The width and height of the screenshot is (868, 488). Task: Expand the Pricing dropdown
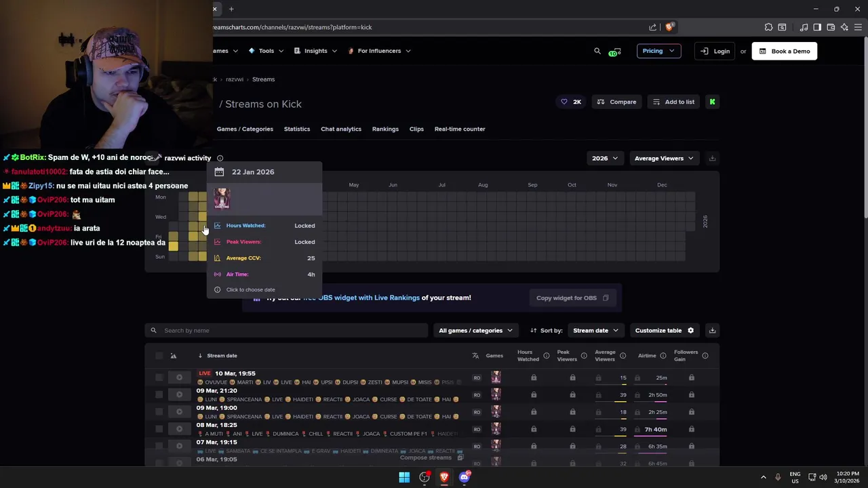[x=658, y=51]
